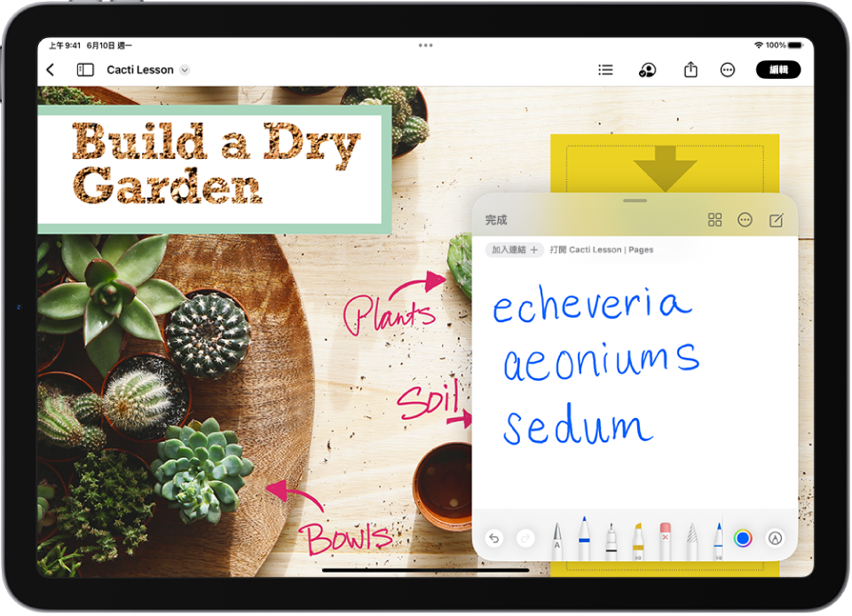The width and height of the screenshot is (852, 616).
Task: Check the Wi-Fi status icon
Action: click(759, 45)
